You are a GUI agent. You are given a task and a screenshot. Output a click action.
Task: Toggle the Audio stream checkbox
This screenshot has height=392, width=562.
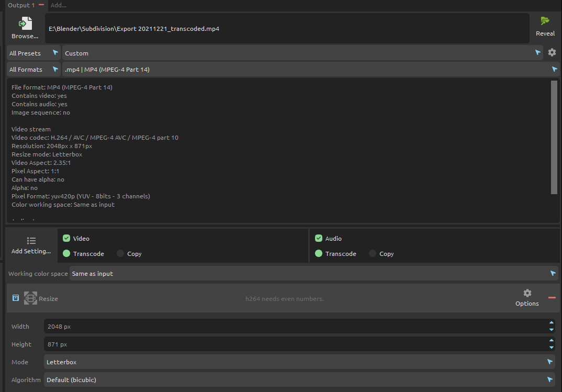point(319,238)
